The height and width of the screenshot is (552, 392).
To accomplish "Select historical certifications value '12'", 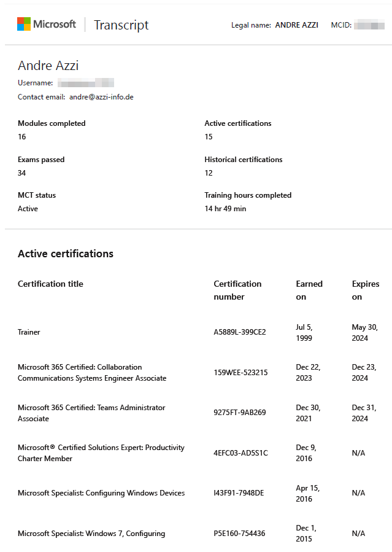I will click(209, 173).
